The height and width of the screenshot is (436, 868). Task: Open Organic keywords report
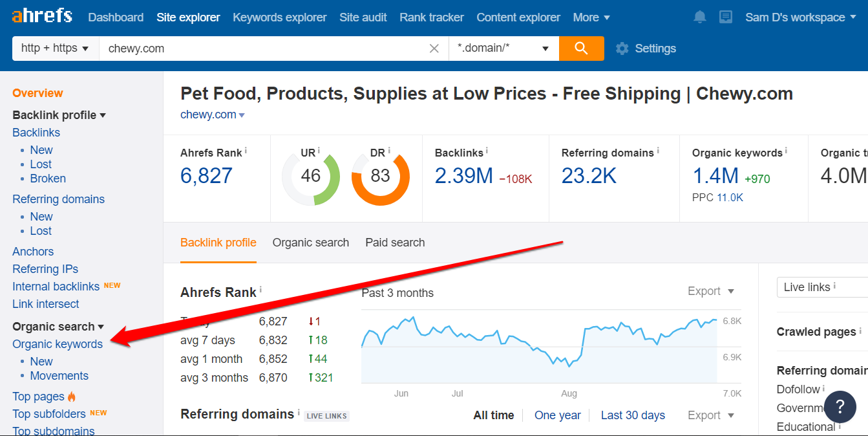58,344
